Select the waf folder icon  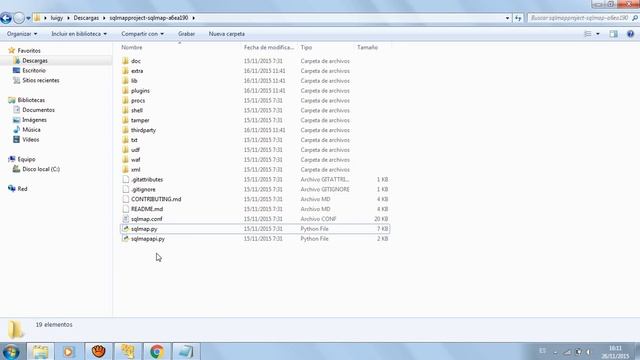[125, 160]
